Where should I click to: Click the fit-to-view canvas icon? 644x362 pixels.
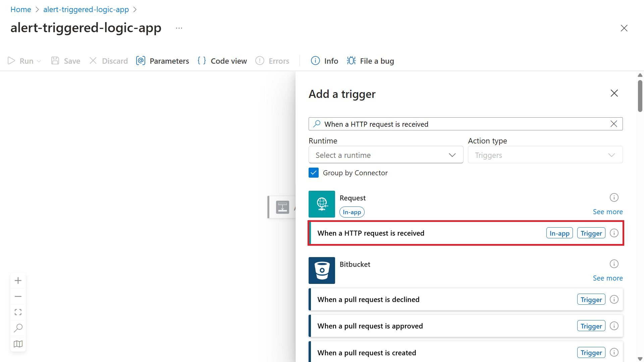point(18,312)
